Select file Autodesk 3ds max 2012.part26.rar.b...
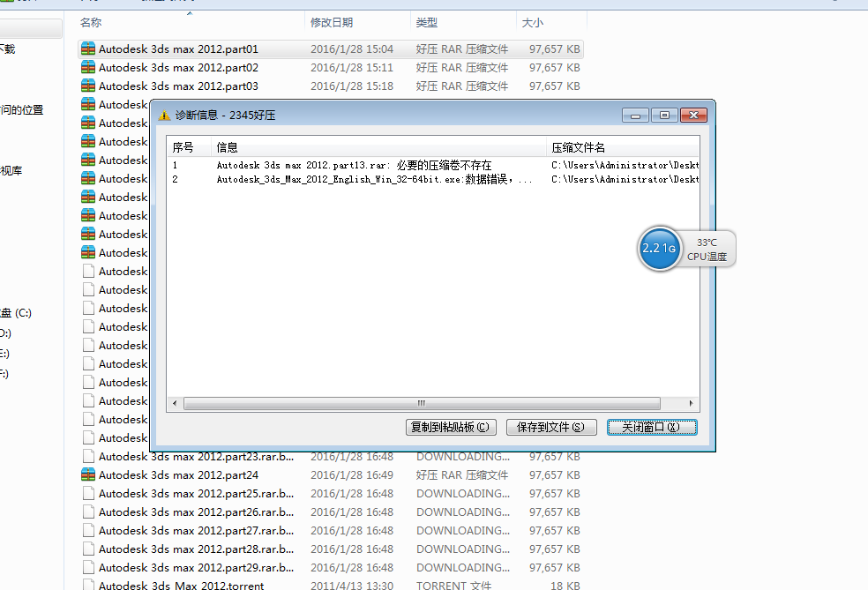The width and height of the screenshot is (868, 590). 331,512
